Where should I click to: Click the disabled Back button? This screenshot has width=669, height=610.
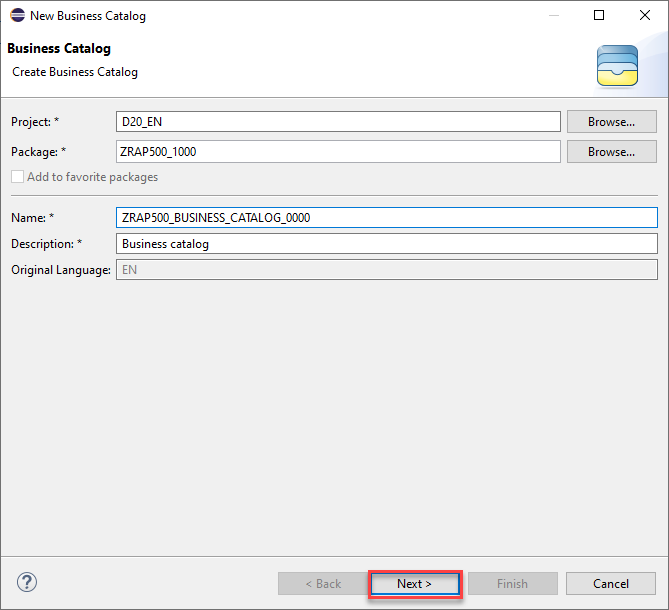(x=323, y=584)
